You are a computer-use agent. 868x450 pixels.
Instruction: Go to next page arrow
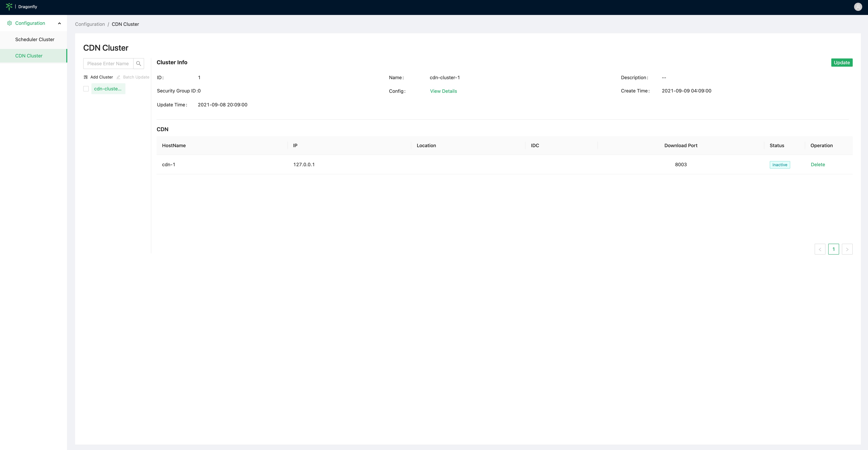847,249
